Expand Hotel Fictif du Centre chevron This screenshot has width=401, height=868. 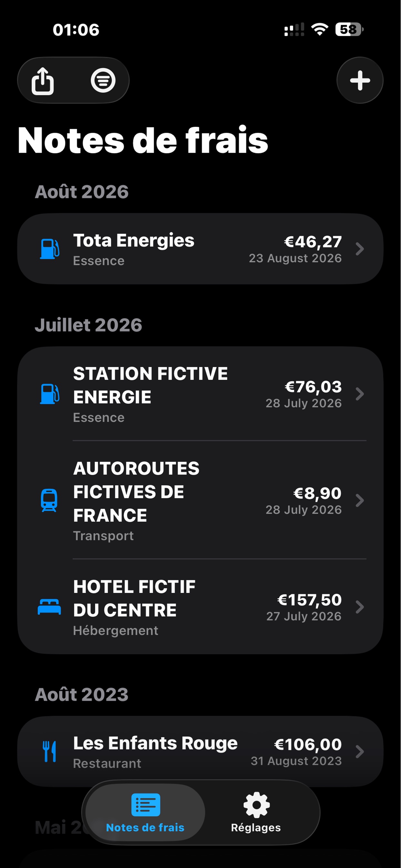(360, 607)
